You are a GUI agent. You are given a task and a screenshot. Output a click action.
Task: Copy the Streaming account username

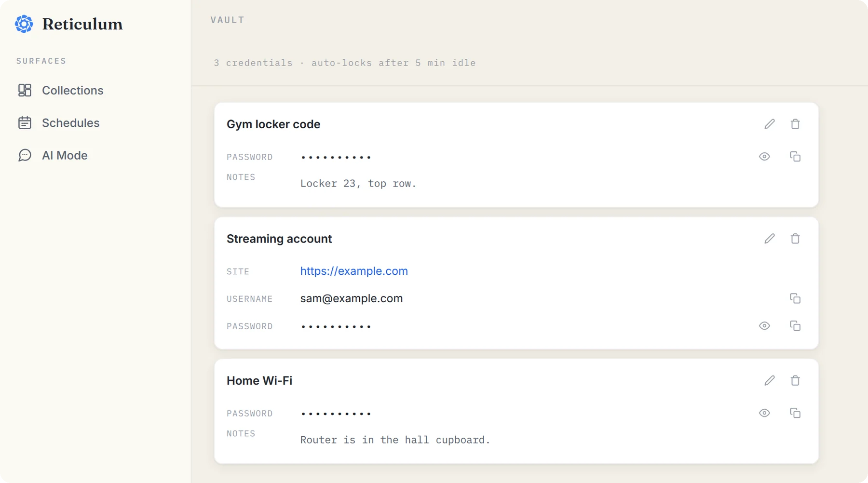795,298
